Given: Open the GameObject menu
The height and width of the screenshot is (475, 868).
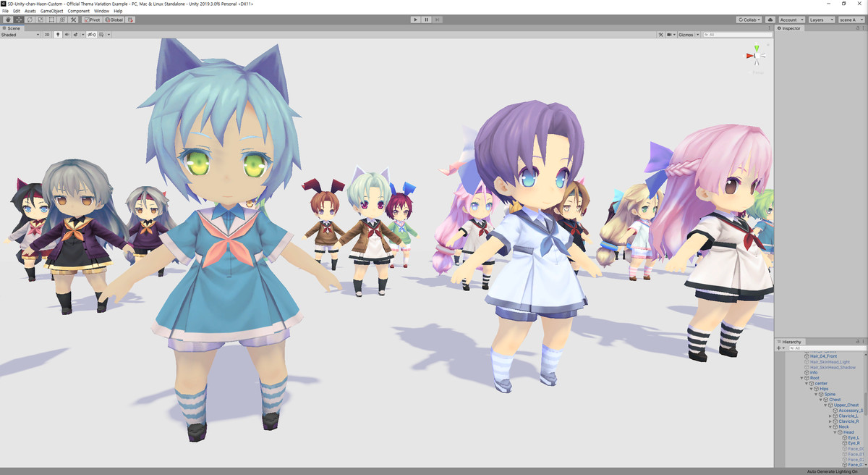Looking at the screenshot, I should (52, 12).
